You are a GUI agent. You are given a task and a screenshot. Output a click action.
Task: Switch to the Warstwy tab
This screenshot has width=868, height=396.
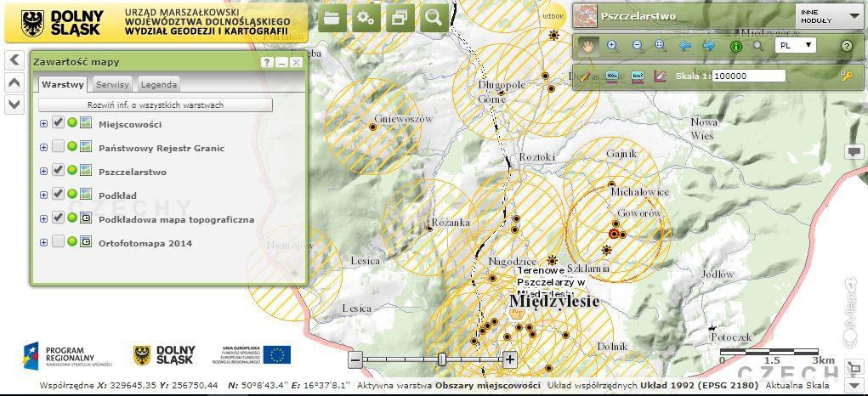(x=63, y=85)
